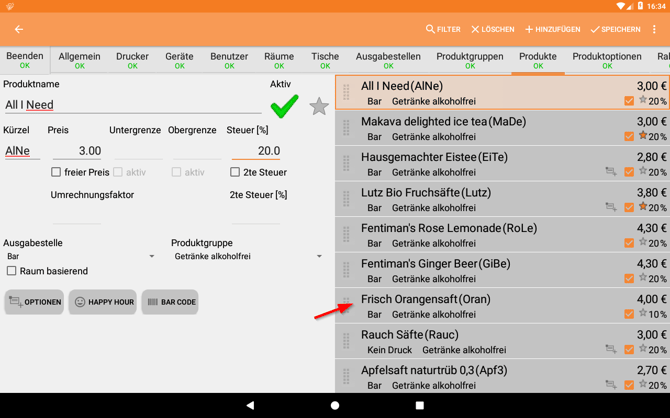670x418 pixels.
Task: Click the Preis input field
Action: 77,151
